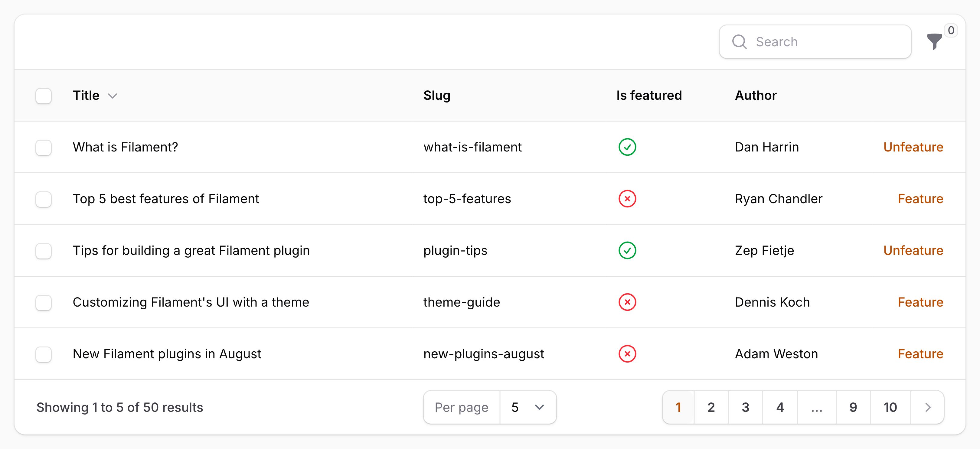Click the search magnifier icon

pos(739,42)
